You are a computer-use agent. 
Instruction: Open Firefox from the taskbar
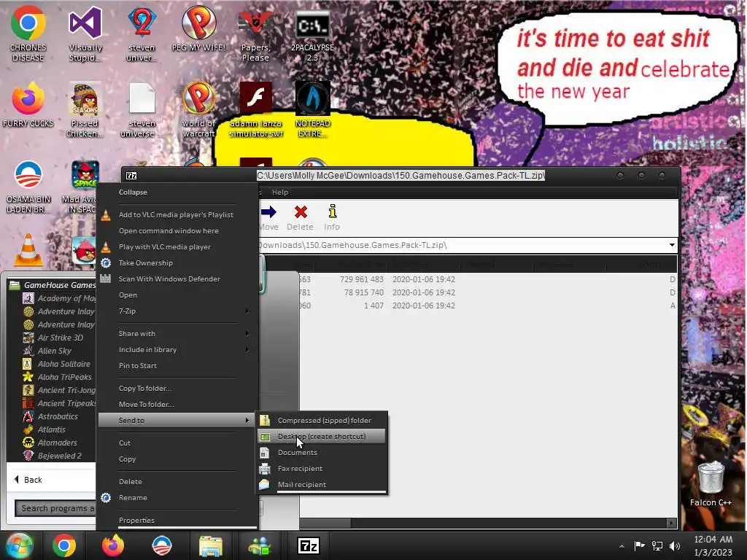pos(113,545)
